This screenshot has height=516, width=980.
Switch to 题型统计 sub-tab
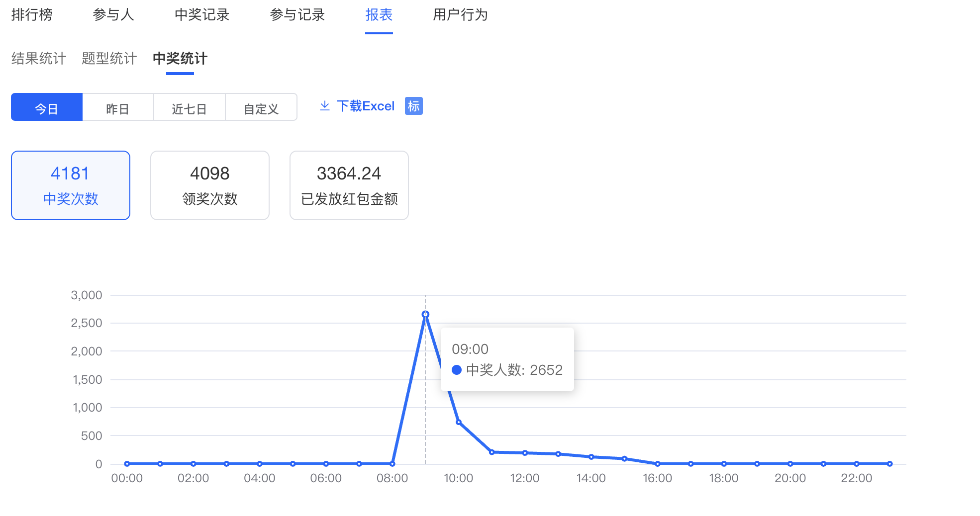click(109, 59)
